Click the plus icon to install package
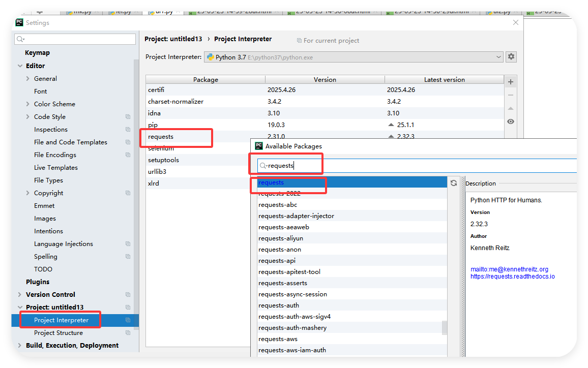This screenshot has height=368, width=588. tap(510, 82)
